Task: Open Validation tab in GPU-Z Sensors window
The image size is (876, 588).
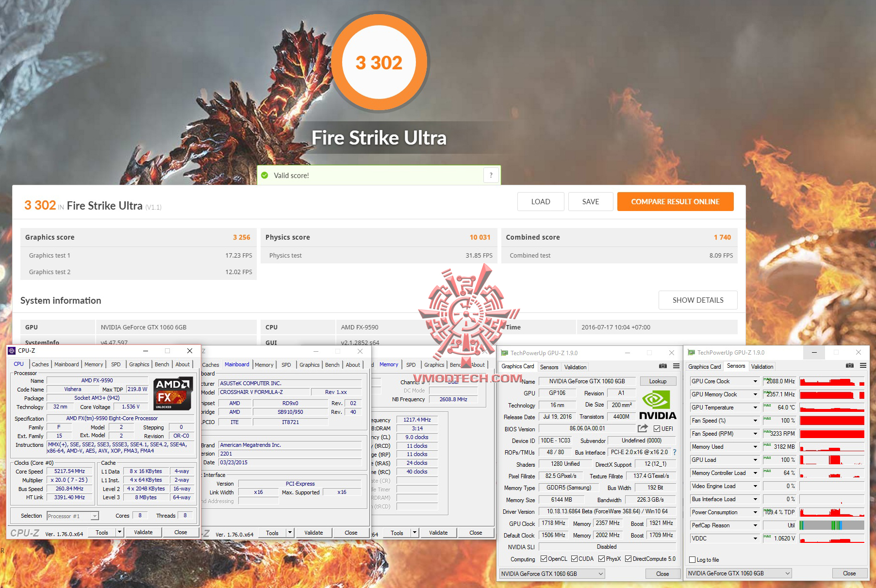Action: 762,367
